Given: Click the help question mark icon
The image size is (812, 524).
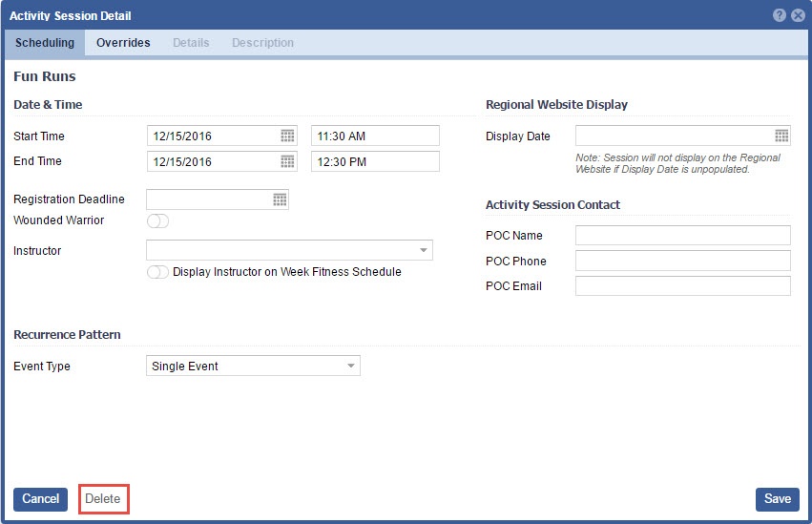Looking at the screenshot, I should click(x=780, y=16).
